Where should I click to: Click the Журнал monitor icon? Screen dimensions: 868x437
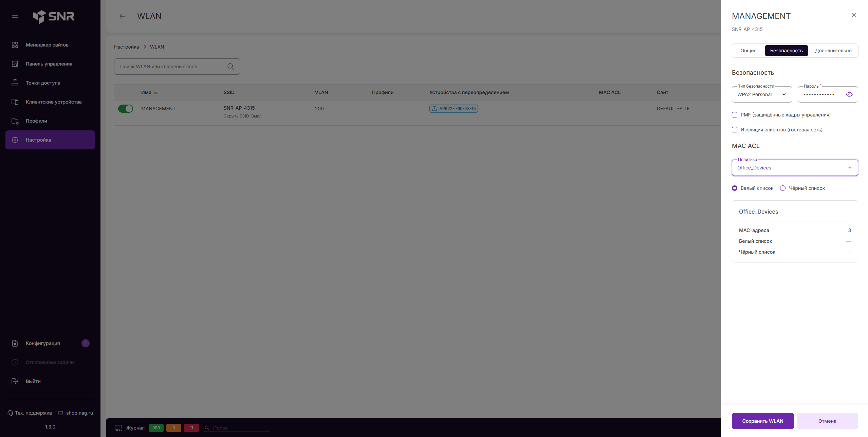pos(118,428)
